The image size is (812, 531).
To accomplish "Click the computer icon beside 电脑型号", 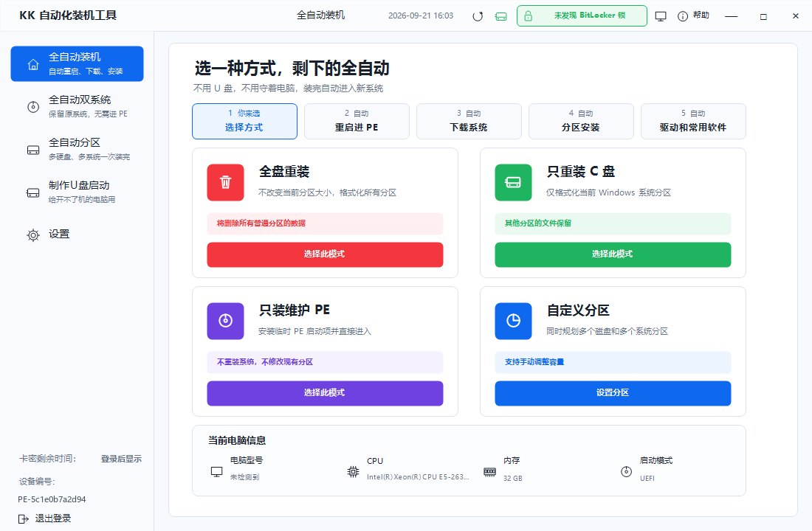I will click(216, 471).
